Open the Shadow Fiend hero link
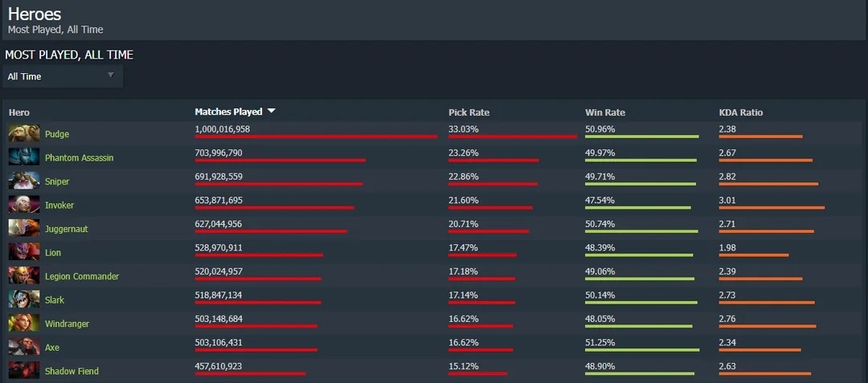The height and width of the screenshot is (383, 868). tap(72, 372)
